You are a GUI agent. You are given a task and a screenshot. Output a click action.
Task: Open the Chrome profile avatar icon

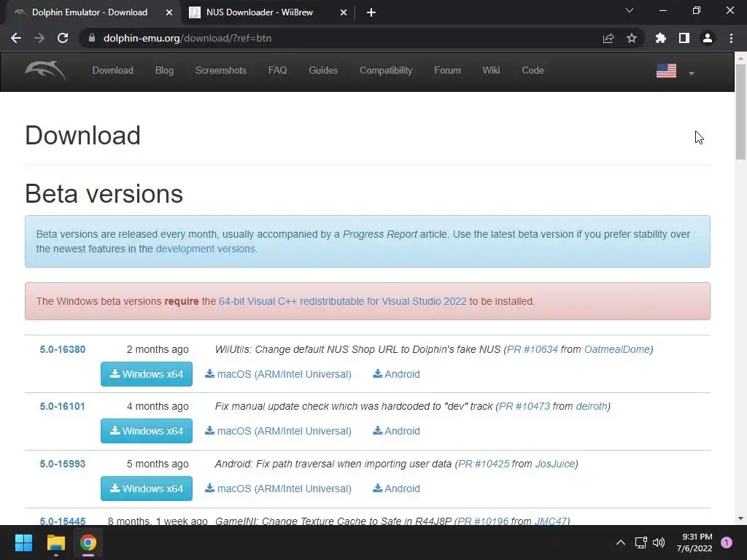pyautogui.click(x=708, y=38)
